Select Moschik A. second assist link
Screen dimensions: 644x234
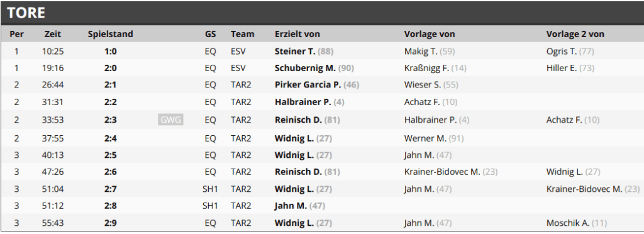pos(568,223)
